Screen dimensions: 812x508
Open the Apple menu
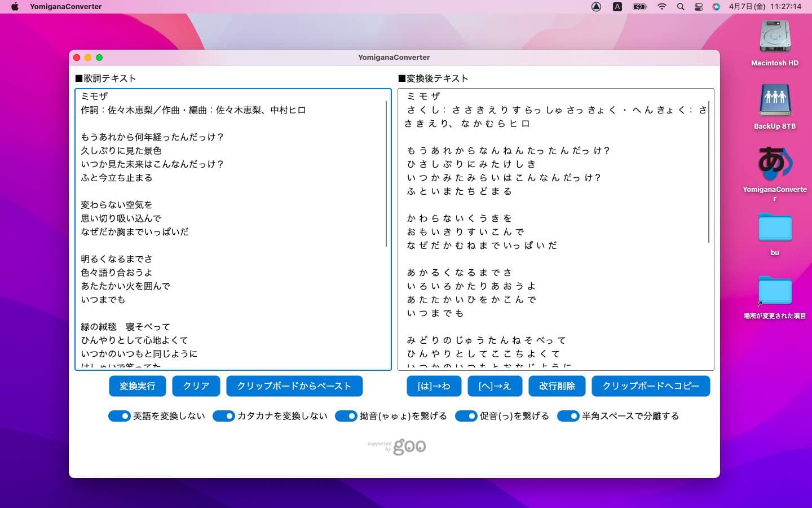point(14,7)
